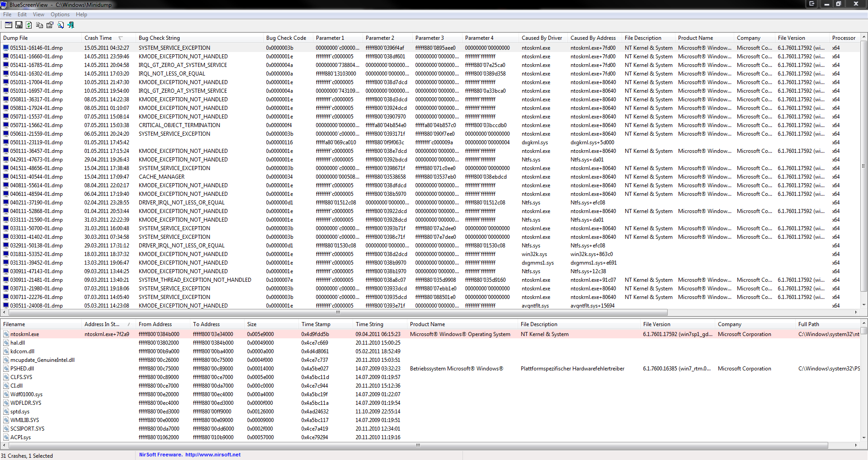This screenshot has height=460, width=868.
Task: Click the CACHE_MANAGER bug check text
Action: pyautogui.click(x=161, y=177)
